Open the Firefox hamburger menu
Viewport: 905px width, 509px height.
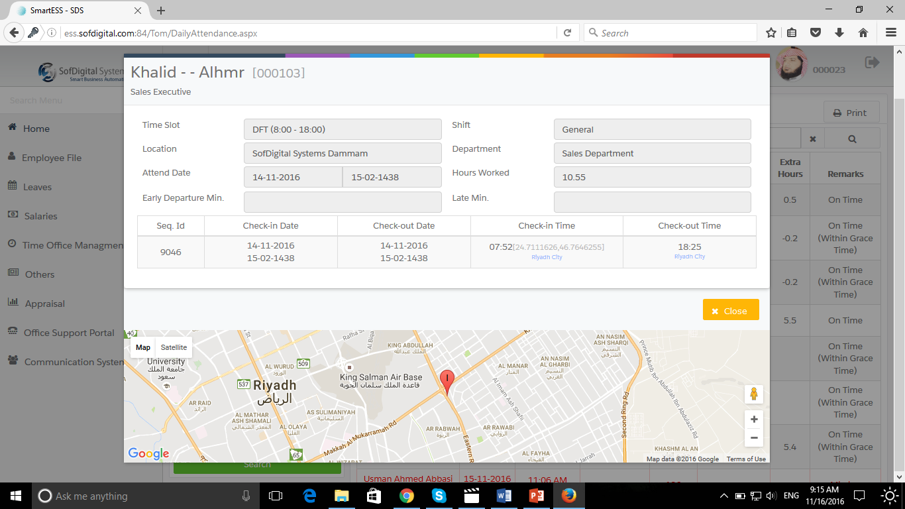click(891, 33)
